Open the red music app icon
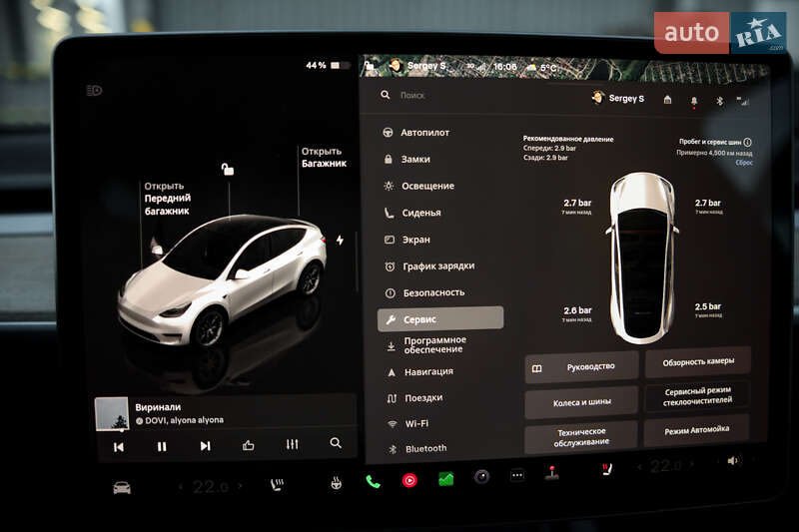This screenshot has height=532, width=799. (x=409, y=480)
